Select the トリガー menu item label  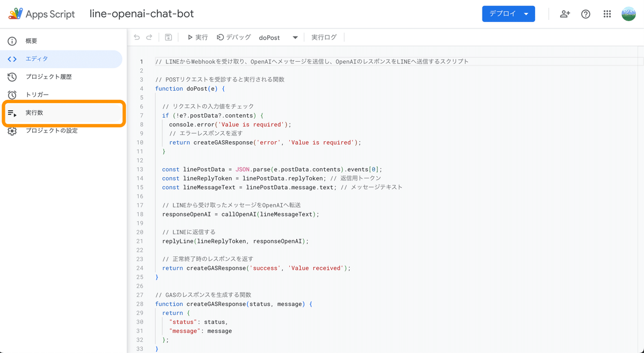tap(38, 95)
